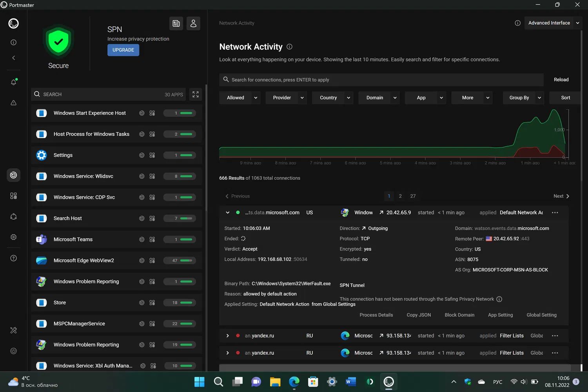Open settings gear in Portmaster sidebar
This screenshot has width=588, height=392.
click(x=13, y=237)
